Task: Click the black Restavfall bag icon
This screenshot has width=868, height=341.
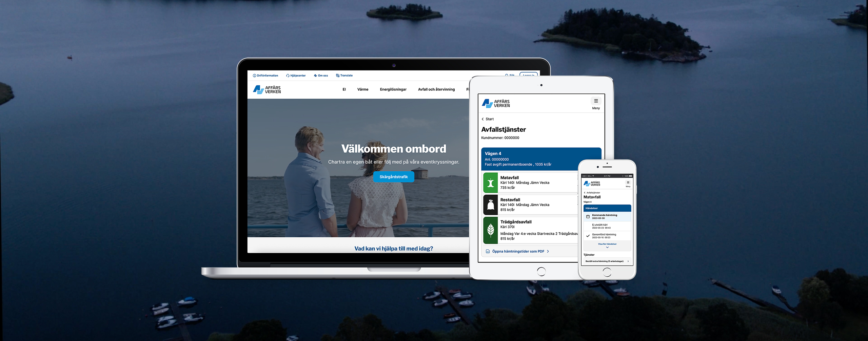Action: pos(490,205)
